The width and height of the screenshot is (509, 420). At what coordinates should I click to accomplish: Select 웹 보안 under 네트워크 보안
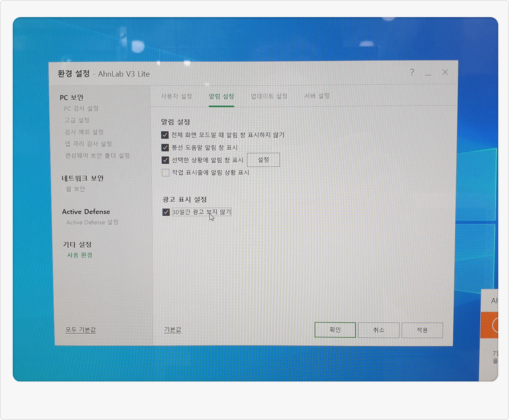coord(76,189)
